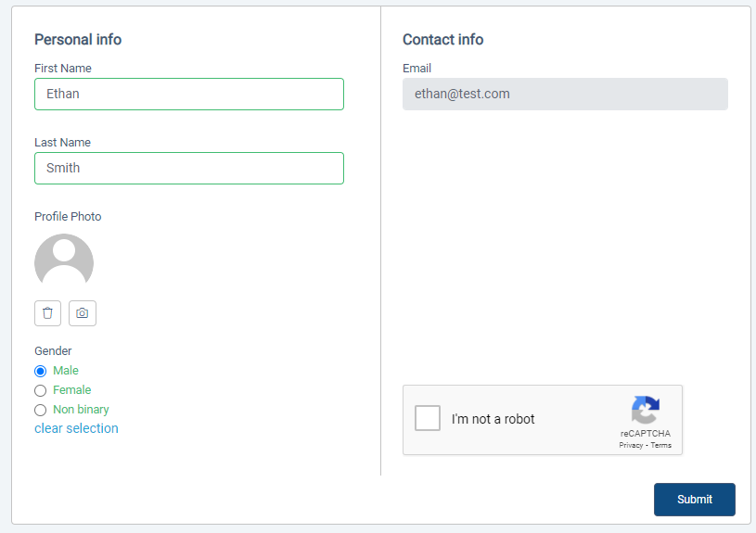The height and width of the screenshot is (533, 756).
Task: Choose the Non binary gender option
Action: (x=40, y=410)
